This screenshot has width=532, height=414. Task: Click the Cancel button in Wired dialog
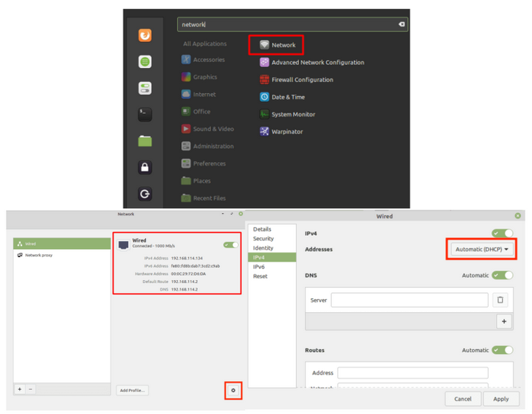point(463,399)
